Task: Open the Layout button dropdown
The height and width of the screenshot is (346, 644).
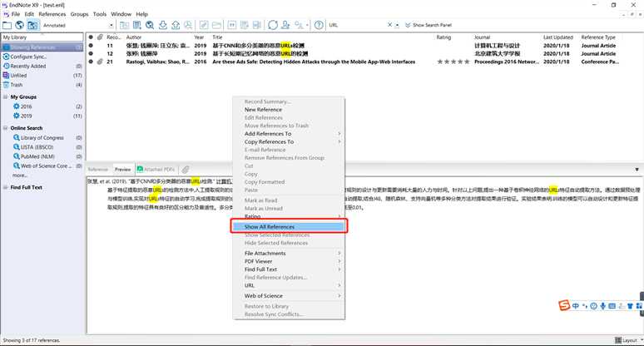Action: 629,340
